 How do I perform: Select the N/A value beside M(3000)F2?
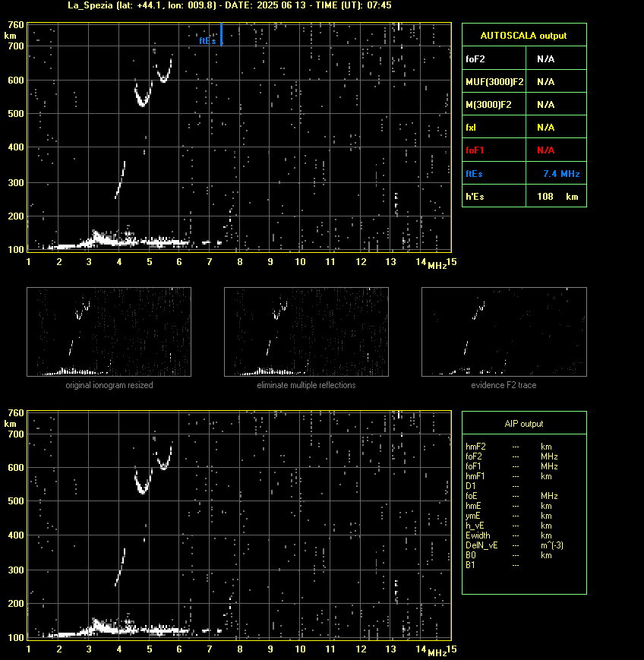[545, 104]
